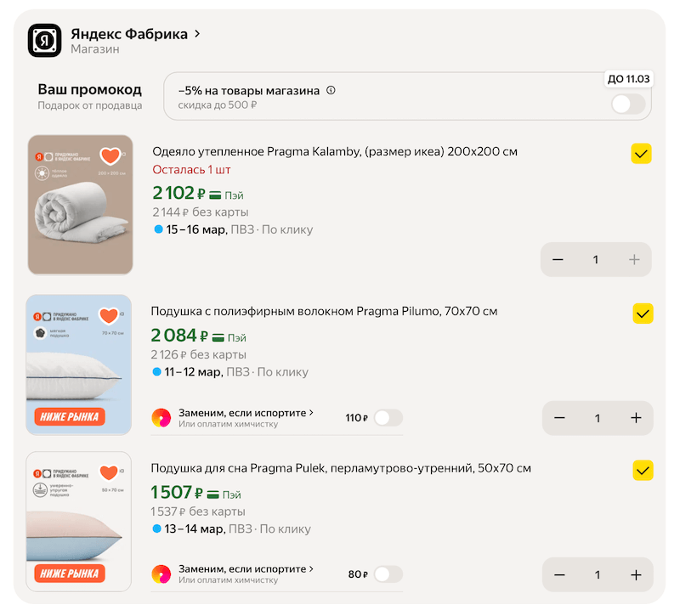680x616 pixels.
Task: Open Pragma Pilumo pillow product thumbnail
Action: tap(78, 365)
